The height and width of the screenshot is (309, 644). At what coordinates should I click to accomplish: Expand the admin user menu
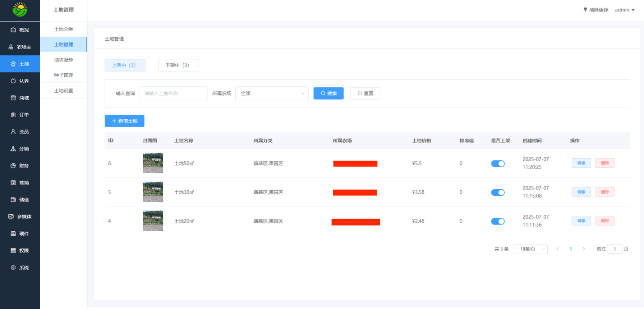tap(624, 10)
